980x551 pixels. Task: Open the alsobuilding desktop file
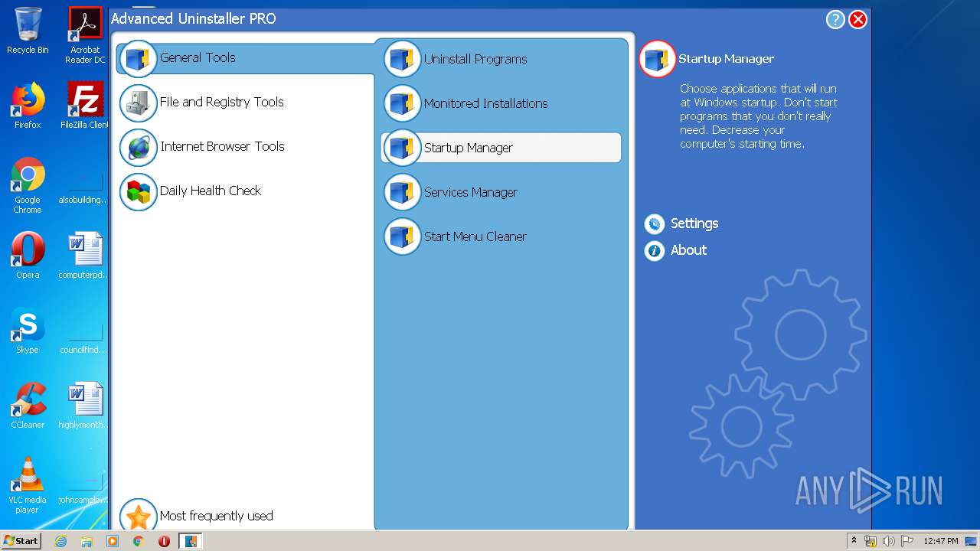(84, 186)
